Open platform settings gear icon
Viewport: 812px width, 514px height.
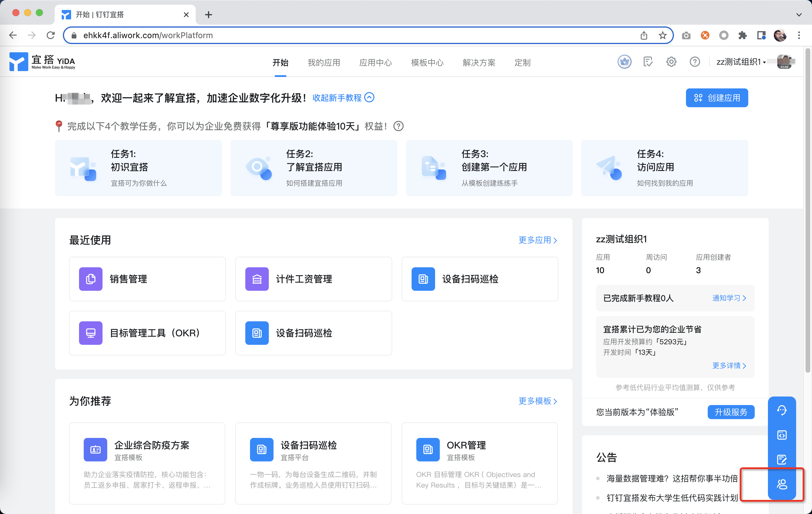point(671,62)
